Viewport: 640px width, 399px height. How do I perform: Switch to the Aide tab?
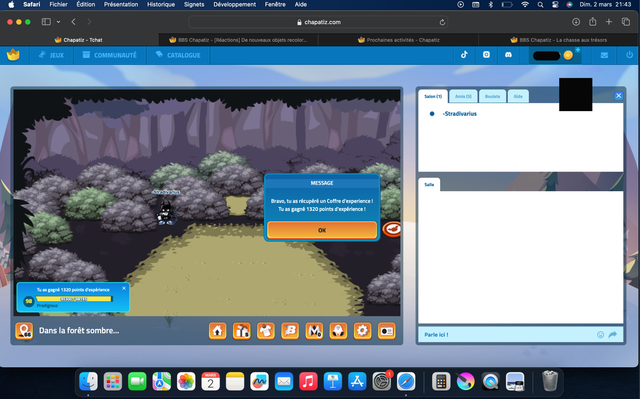(518, 96)
